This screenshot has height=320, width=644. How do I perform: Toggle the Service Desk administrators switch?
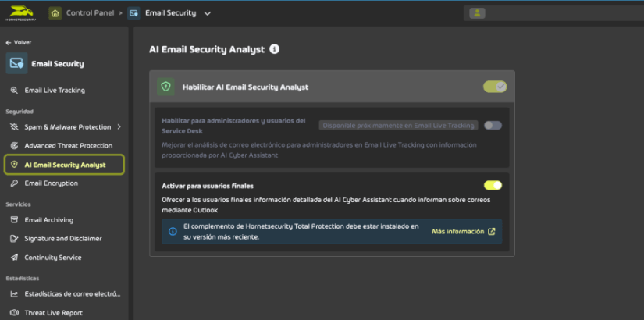tap(493, 125)
